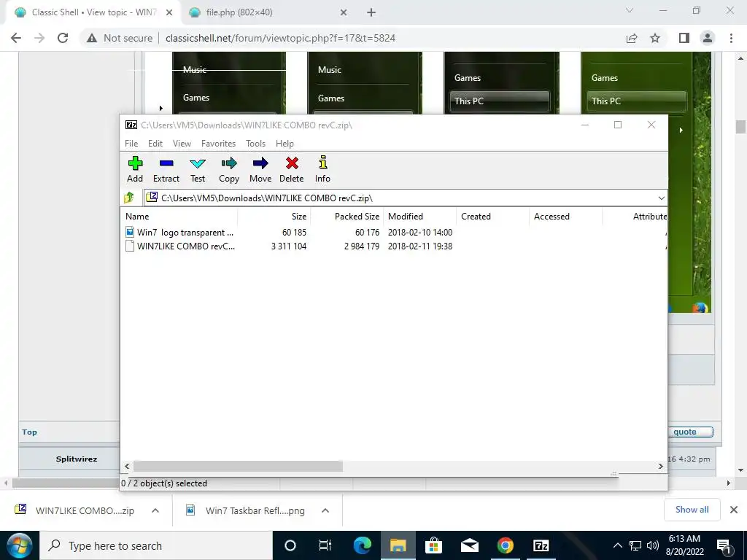Select the 'WIN7LIKE COMBO revC...' file name

[186, 246]
